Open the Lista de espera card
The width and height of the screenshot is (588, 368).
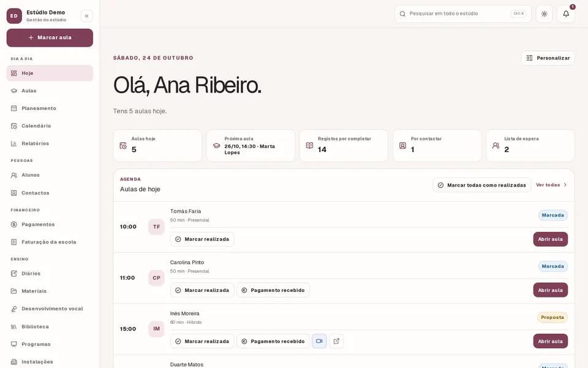point(530,146)
